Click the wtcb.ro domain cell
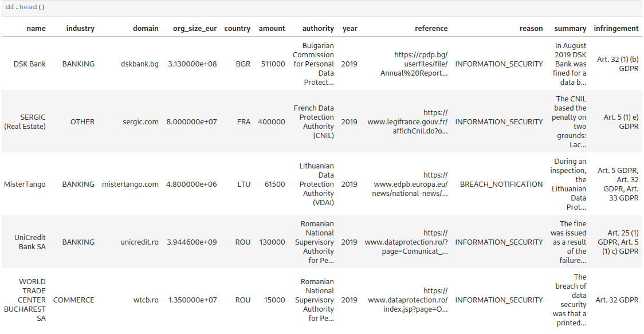The width and height of the screenshot is (644, 334). pos(146,300)
